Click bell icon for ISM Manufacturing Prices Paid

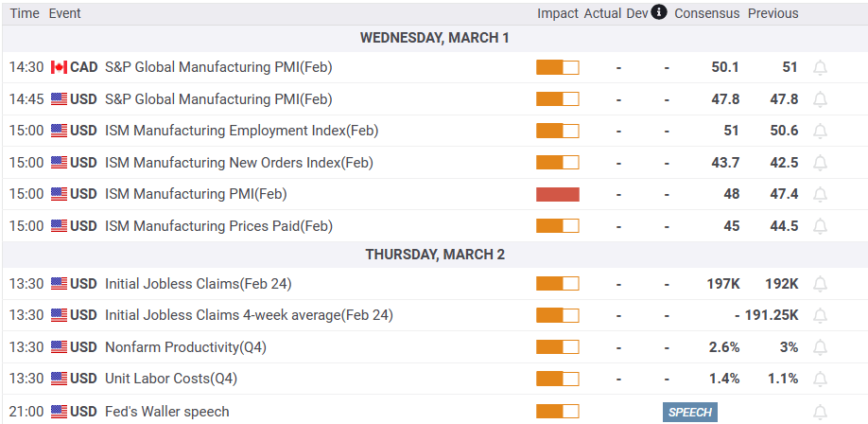point(820,226)
